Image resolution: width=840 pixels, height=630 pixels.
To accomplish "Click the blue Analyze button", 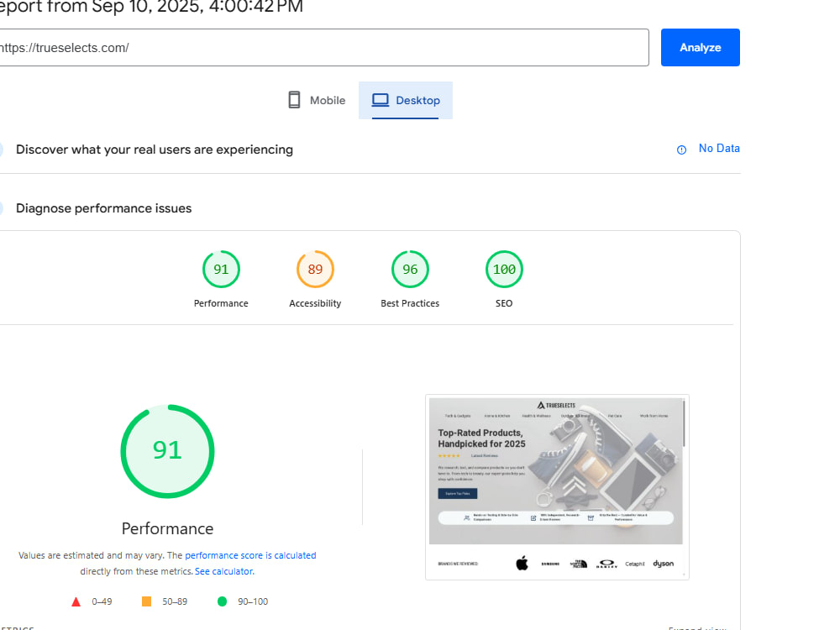I will 701,48.
